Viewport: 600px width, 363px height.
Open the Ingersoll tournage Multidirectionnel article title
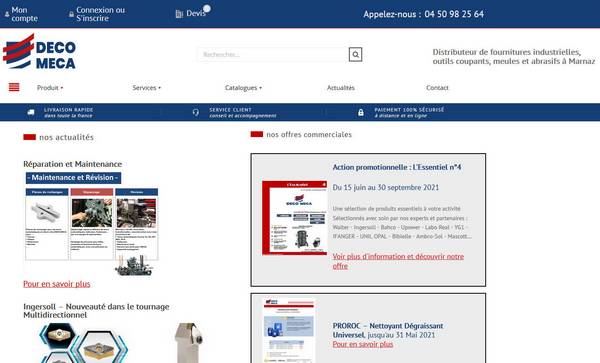point(96,311)
